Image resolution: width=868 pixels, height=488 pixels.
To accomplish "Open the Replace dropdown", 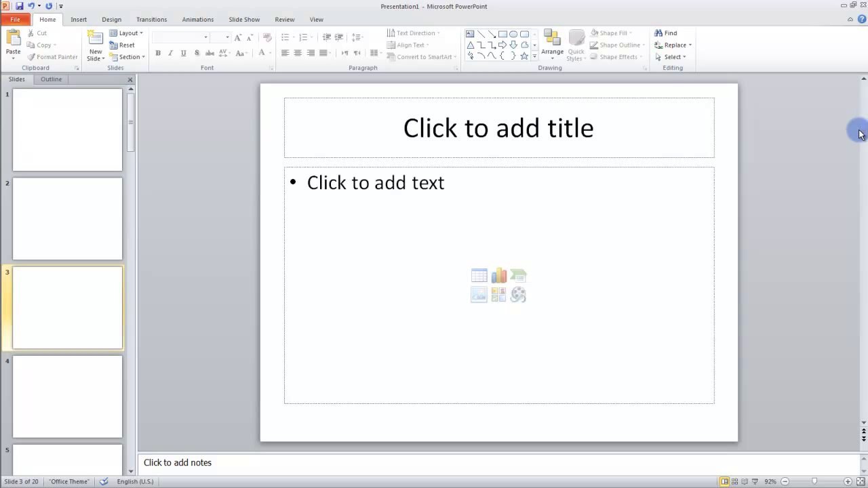I will click(673, 45).
